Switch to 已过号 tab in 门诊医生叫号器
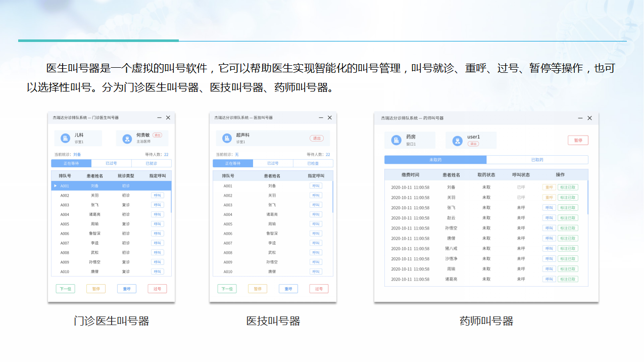The image size is (644, 362). (x=111, y=163)
